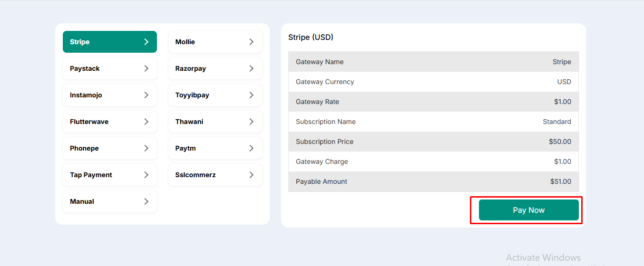This screenshot has height=266, width=644.
Task: Pick Flutterwave from the gateway list
Action: click(x=109, y=122)
